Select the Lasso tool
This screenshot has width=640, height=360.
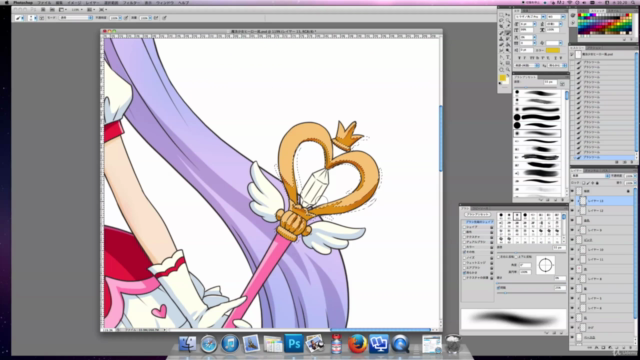[x=501, y=20]
